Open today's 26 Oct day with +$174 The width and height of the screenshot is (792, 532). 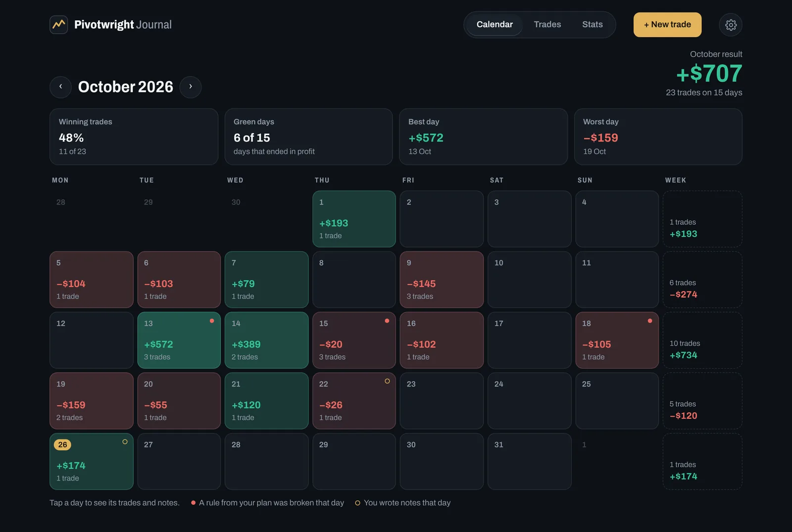[x=92, y=462]
